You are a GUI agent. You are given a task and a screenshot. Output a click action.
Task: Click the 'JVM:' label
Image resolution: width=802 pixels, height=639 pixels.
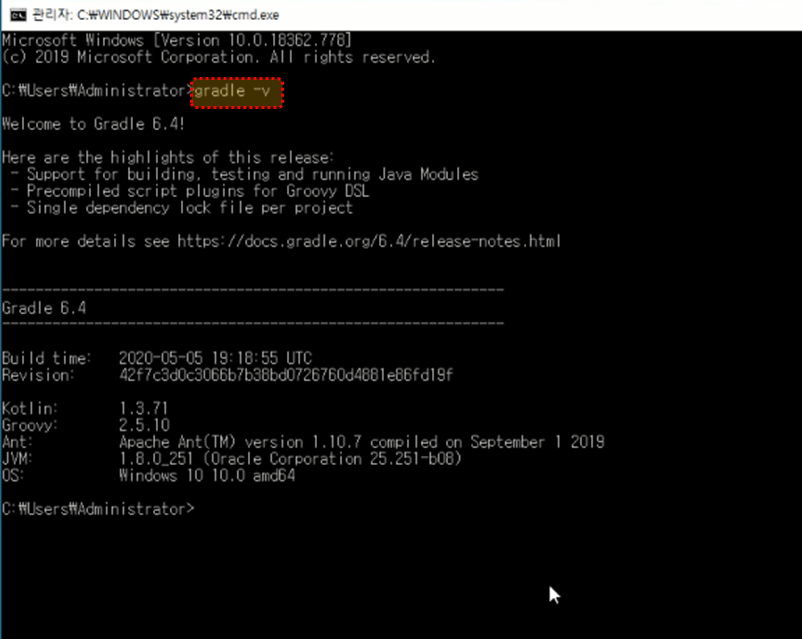(17, 459)
